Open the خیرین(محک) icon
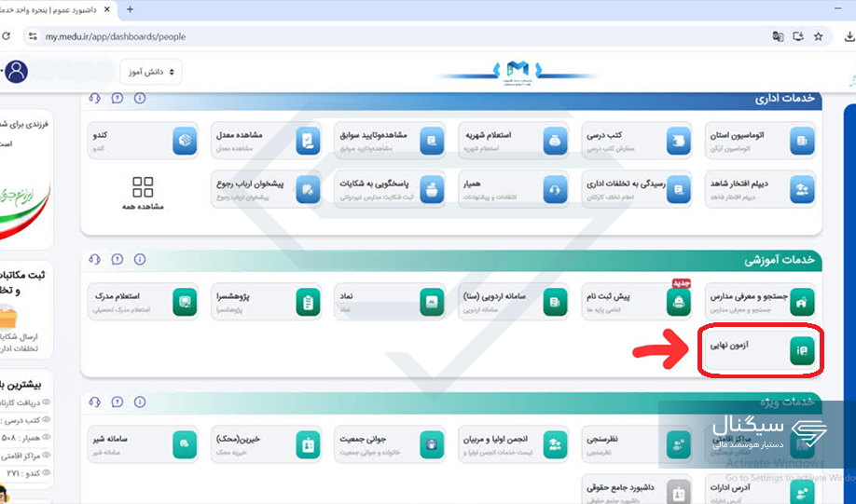The height and width of the screenshot is (504, 856). (x=308, y=444)
